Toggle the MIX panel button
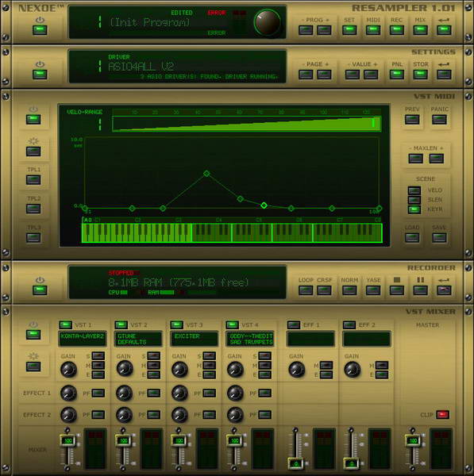 tap(421, 30)
